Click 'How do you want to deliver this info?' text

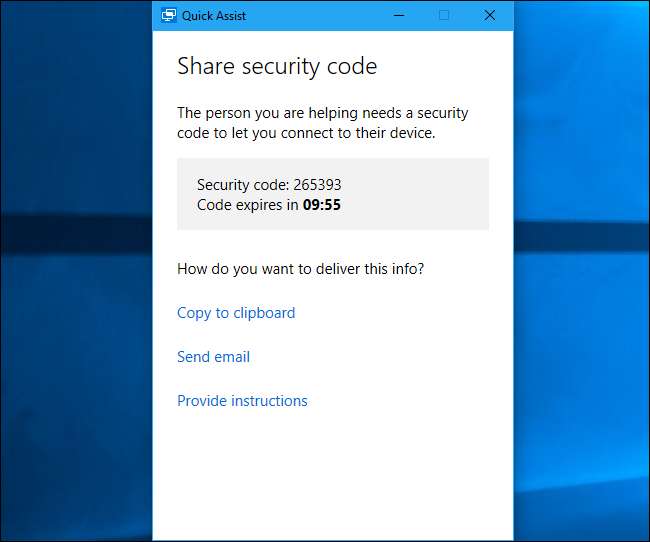301,269
